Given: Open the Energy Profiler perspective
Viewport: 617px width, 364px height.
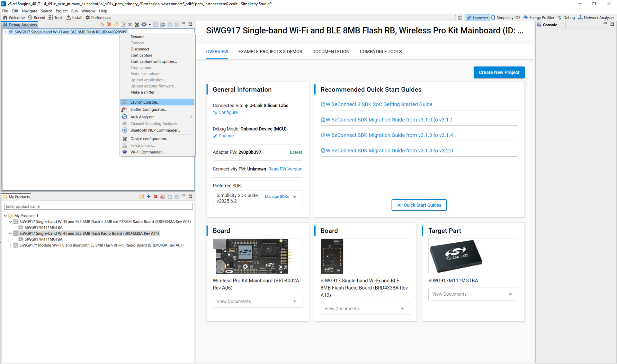Looking at the screenshot, I should [x=539, y=18].
